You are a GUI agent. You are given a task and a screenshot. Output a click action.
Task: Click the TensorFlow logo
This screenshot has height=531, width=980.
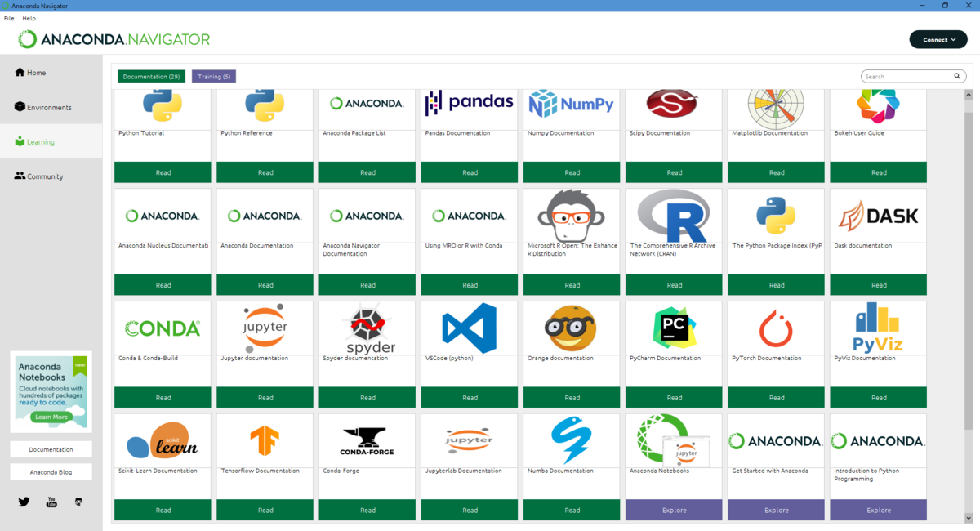265,441
